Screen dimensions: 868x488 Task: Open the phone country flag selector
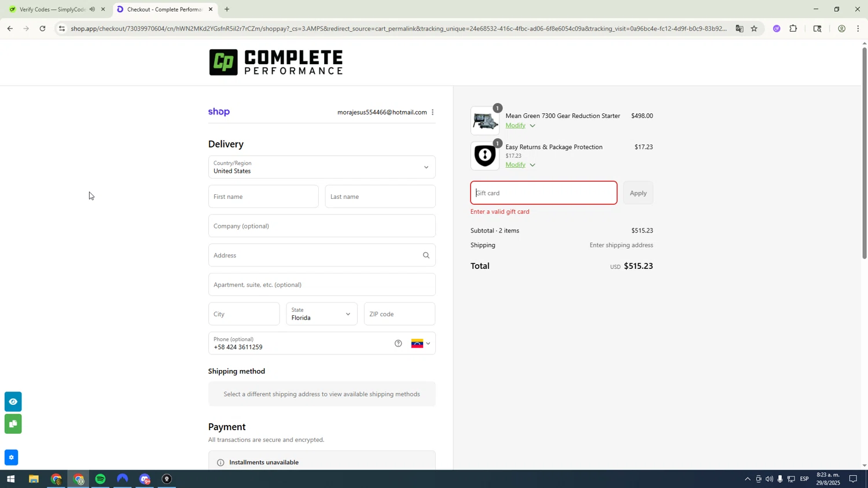coord(421,343)
